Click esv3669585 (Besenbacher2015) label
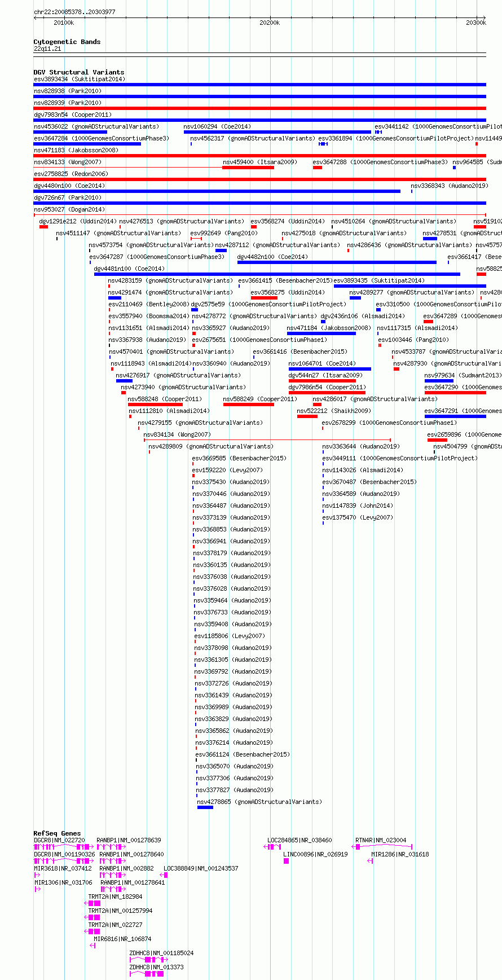The image size is (502, 980). point(239,458)
